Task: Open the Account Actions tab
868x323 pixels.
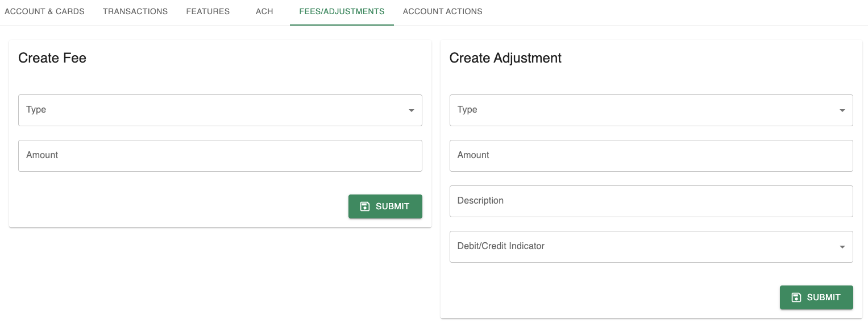Action: [x=442, y=11]
